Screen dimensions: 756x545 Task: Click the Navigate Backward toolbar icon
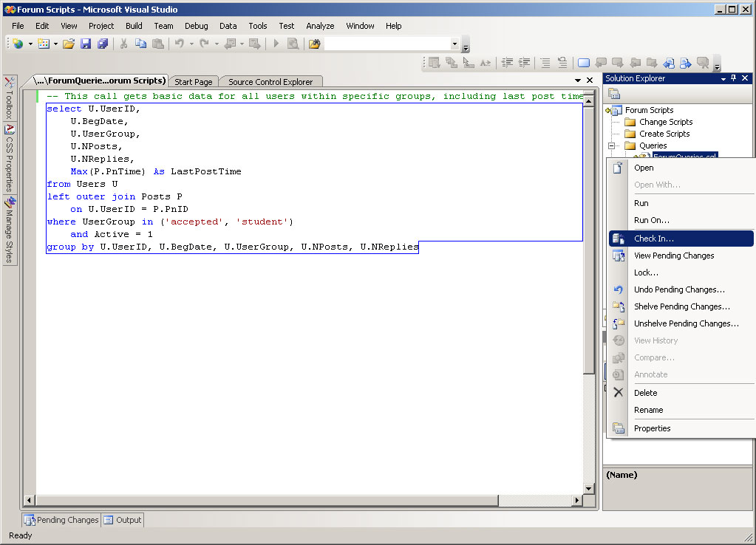coord(230,44)
